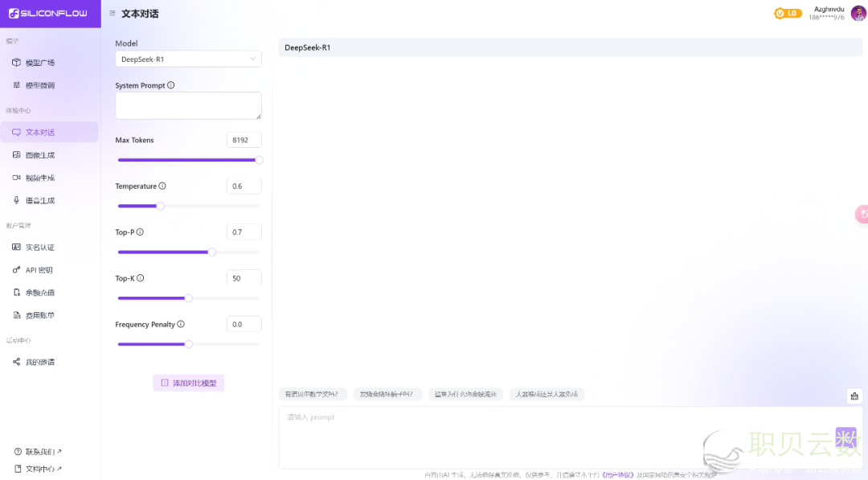Select 语音生成 in the sidebar
The width and height of the screenshot is (868, 480).
click(x=39, y=200)
